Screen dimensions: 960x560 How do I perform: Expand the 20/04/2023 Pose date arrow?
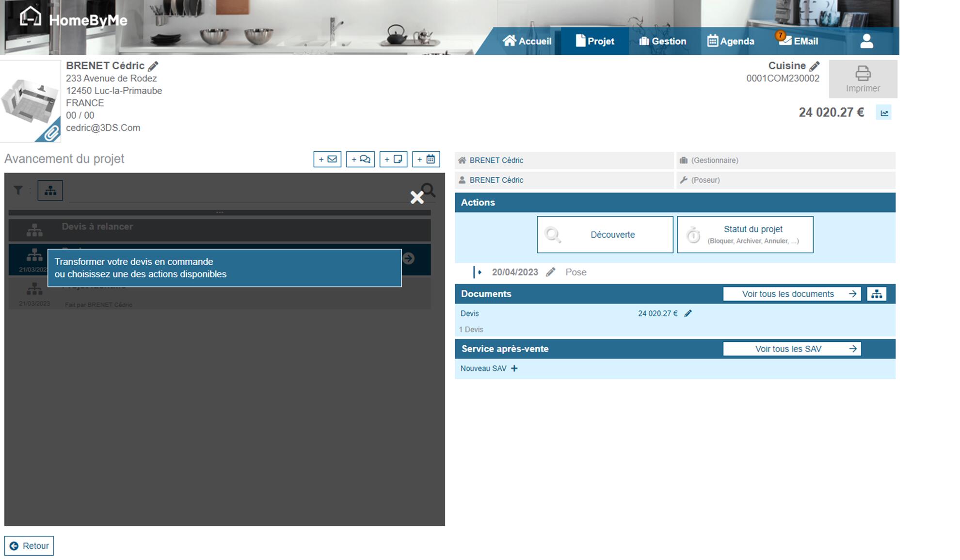point(479,272)
